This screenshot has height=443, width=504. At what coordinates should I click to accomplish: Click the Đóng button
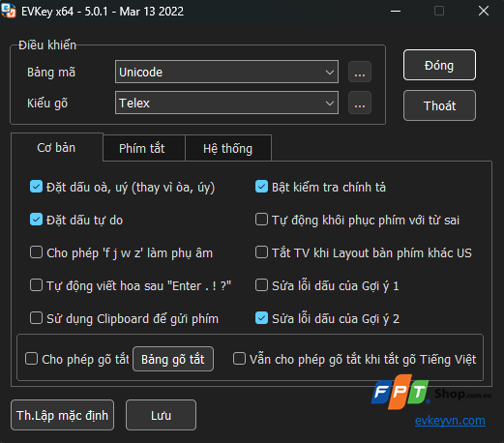point(439,65)
